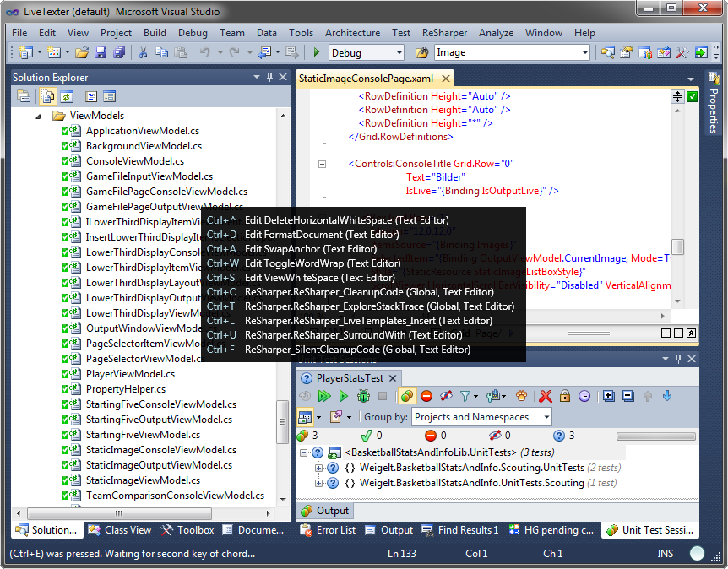Click the Open File folder icon
The height and width of the screenshot is (569, 728).
pos(82,52)
